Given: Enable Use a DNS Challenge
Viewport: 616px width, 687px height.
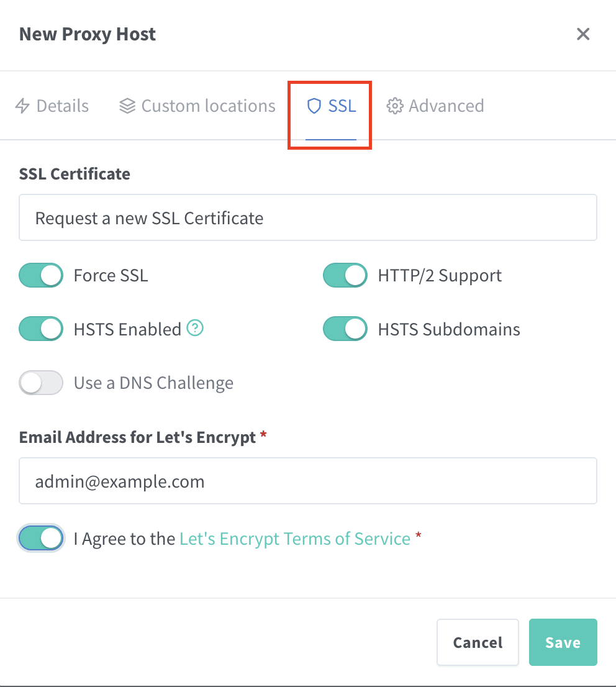Looking at the screenshot, I should 40,383.
